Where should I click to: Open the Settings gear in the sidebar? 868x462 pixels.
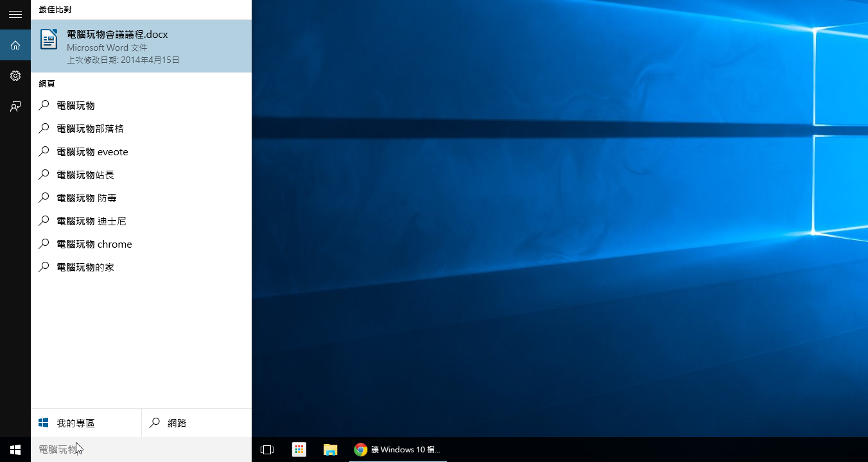coord(15,76)
